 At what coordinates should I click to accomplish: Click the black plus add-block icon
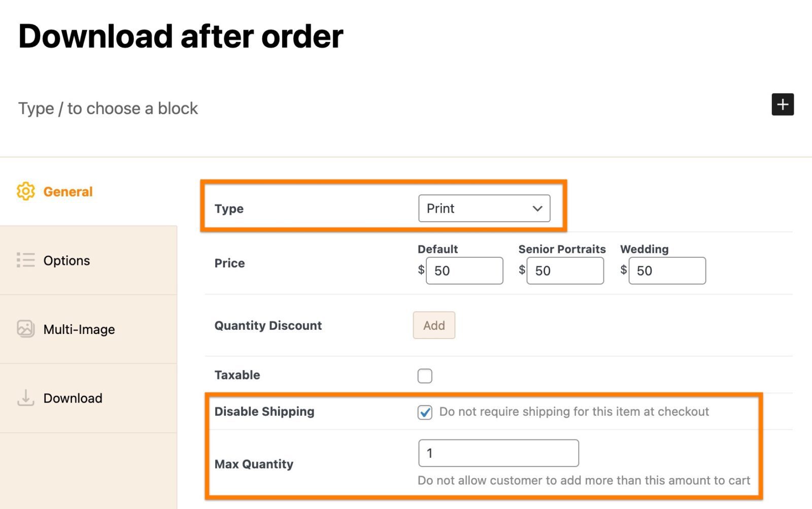coord(783,105)
